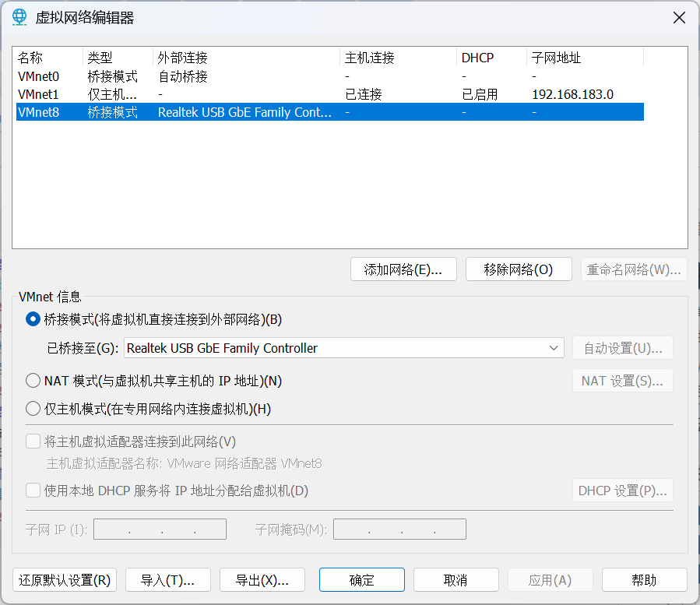This screenshot has height=605, width=700.
Task: Confirm with the 确定 button
Action: [362, 580]
